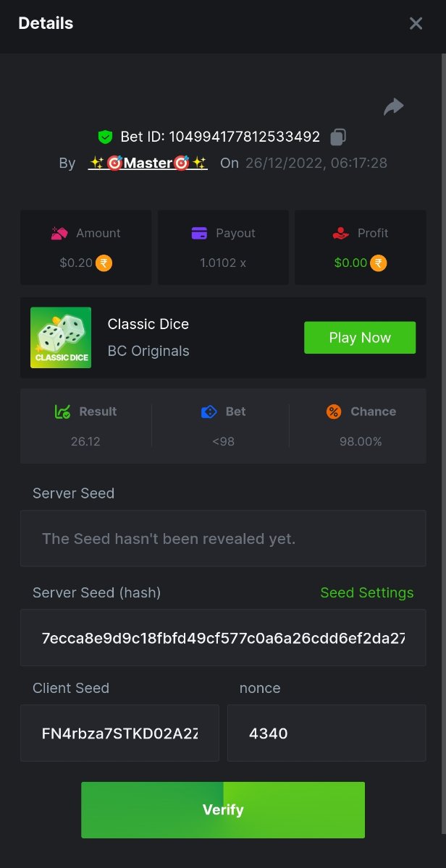Click the Server Seed hash field

[x=223, y=638]
